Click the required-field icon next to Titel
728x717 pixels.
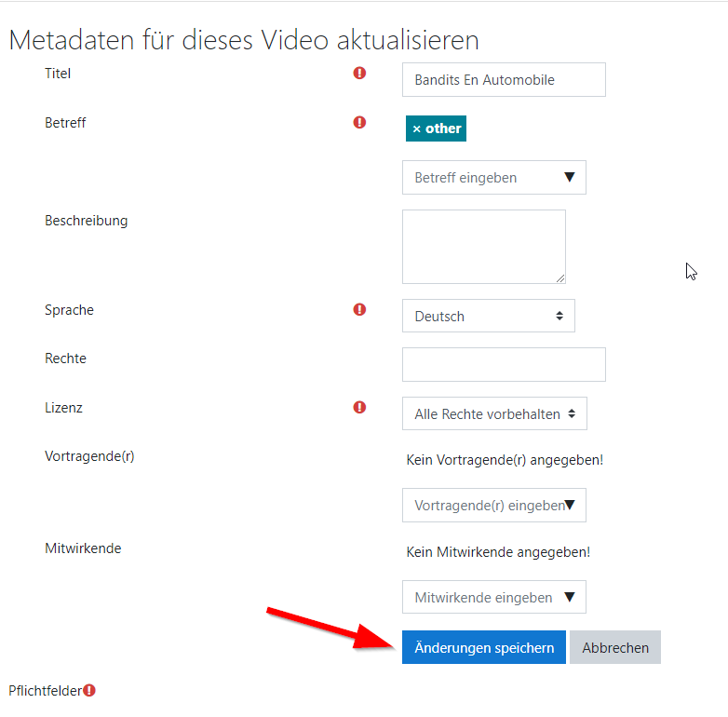click(x=360, y=74)
